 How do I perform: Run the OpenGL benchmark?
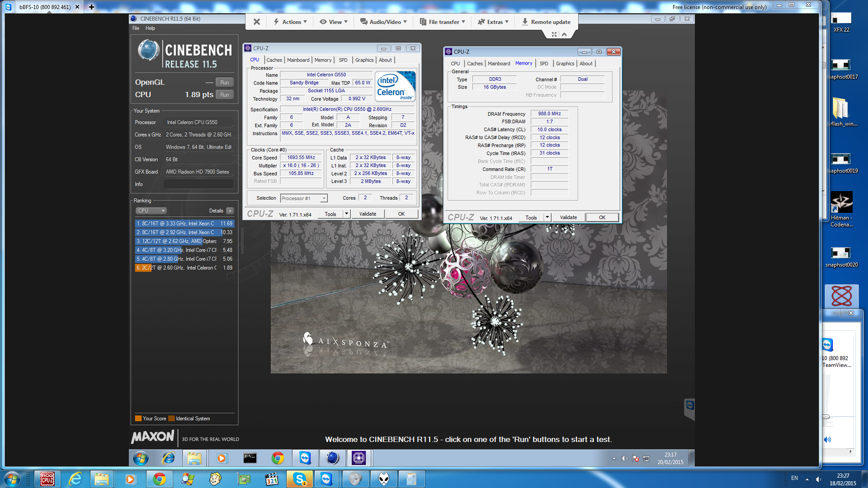coord(225,82)
